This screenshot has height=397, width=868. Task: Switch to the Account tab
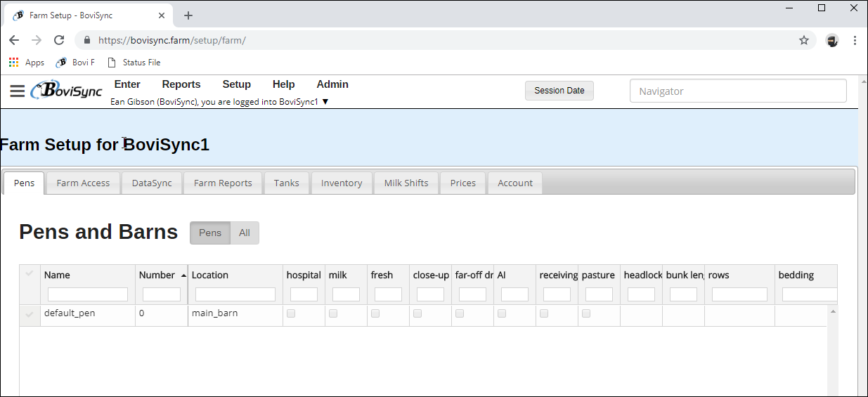(515, 183)
